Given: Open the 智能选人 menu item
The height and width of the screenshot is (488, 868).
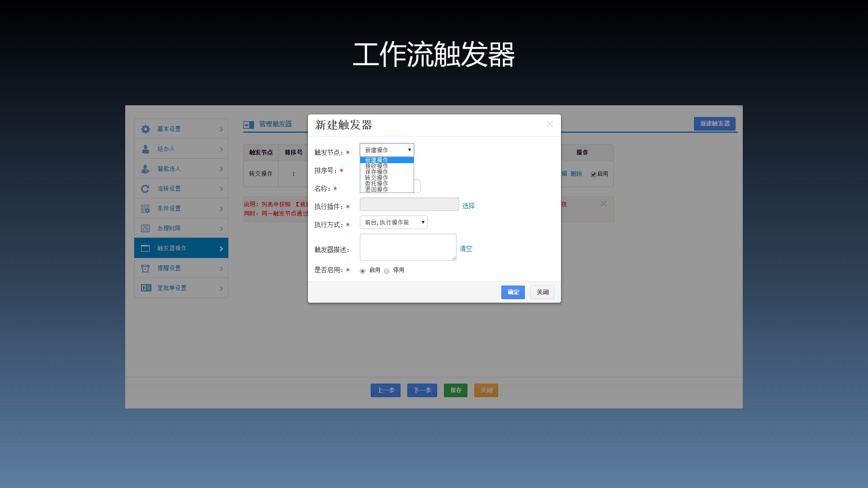Looking at the screenshot, I should coord(181,169).
